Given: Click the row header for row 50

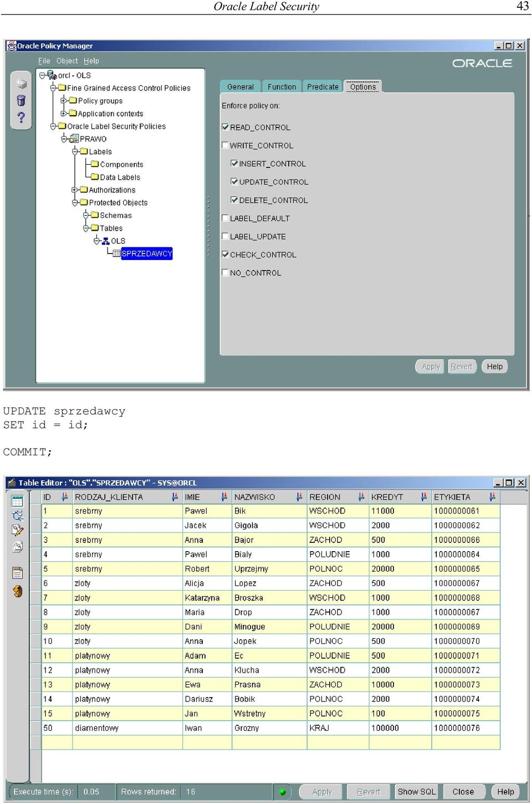Looking at the screenshot, I should (x=35, y=728).
